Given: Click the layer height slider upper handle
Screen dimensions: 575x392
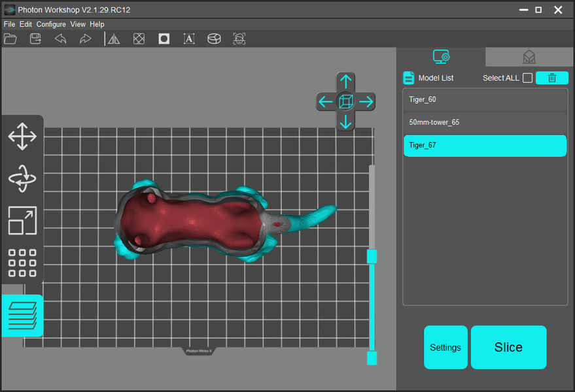Looking at the screenshot, I should pyautogui.click(x=372, y=256).
